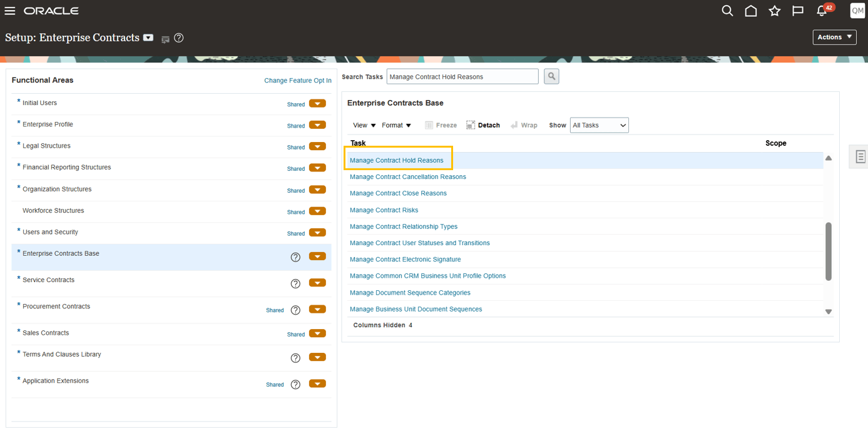Open the View menu
This screenshot has width=868, height=436.
coord(363,124)
